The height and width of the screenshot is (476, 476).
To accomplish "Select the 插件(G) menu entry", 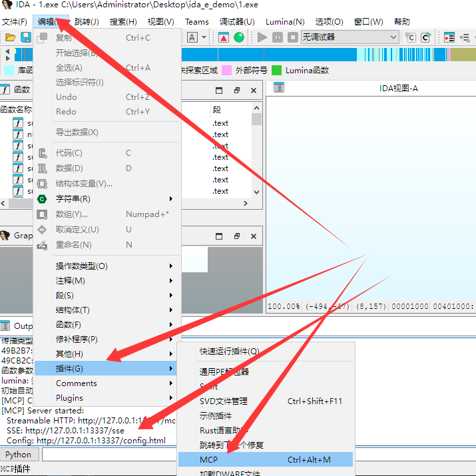I will [107, 369].
